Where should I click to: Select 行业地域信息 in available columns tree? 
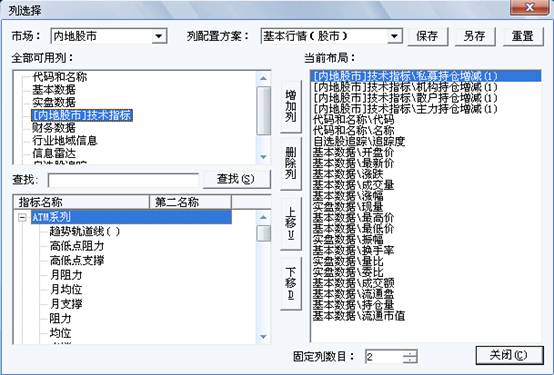65,141
